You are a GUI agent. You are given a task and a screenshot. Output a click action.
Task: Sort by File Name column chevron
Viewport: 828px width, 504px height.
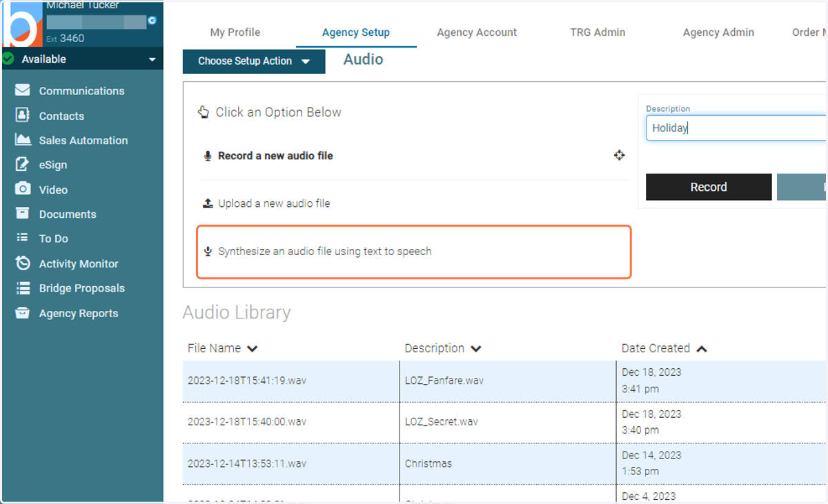(x=253, y=349)
